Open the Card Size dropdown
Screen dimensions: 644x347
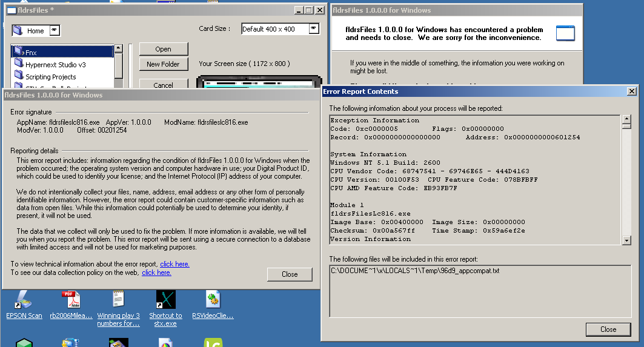click(313, 28)
